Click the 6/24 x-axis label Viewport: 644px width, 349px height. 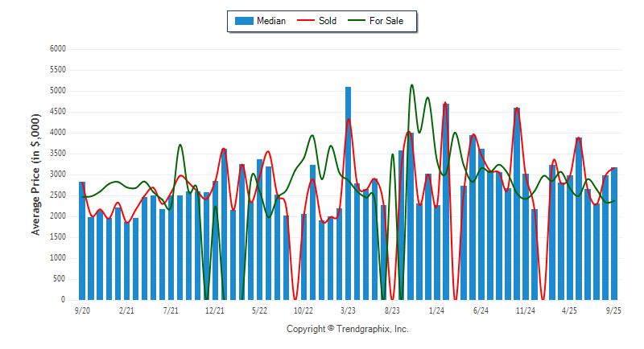(x=481, y=310)
